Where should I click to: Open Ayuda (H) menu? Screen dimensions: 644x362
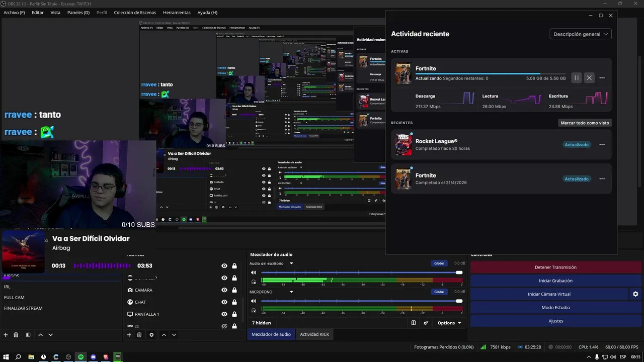[x=207, y=13]
